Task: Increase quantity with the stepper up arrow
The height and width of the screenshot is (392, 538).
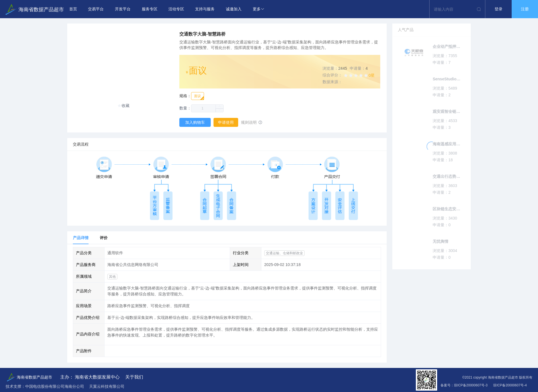Action: click(x=219, y=106)
